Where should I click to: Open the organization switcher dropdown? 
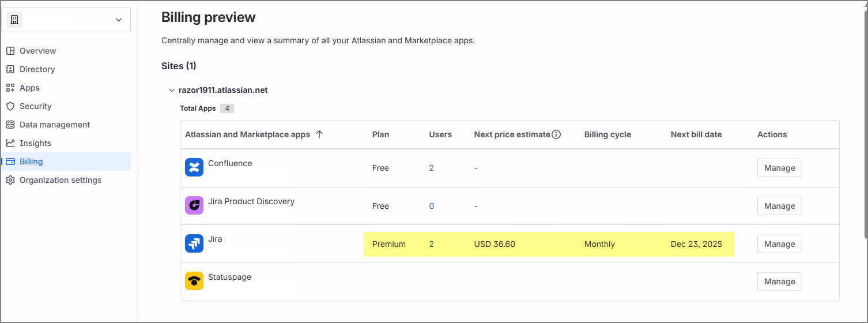click(119, 20)
